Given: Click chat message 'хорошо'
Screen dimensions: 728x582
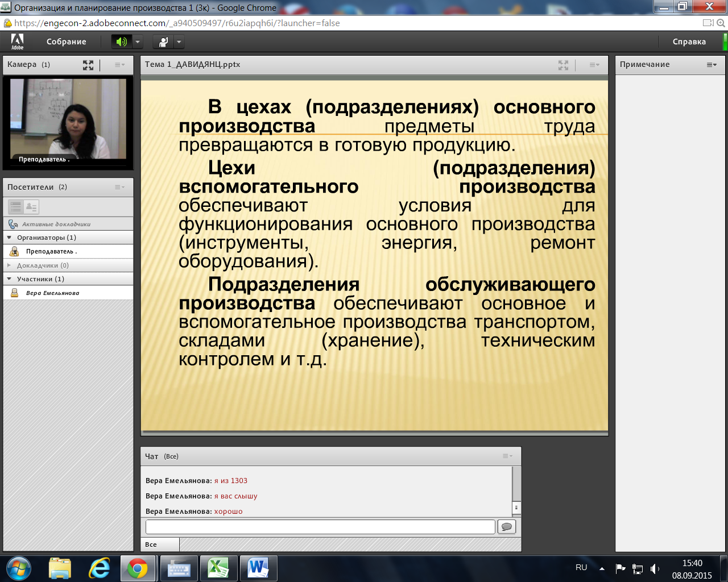Looking at the screenshot, I should click(x=228, y=512).
